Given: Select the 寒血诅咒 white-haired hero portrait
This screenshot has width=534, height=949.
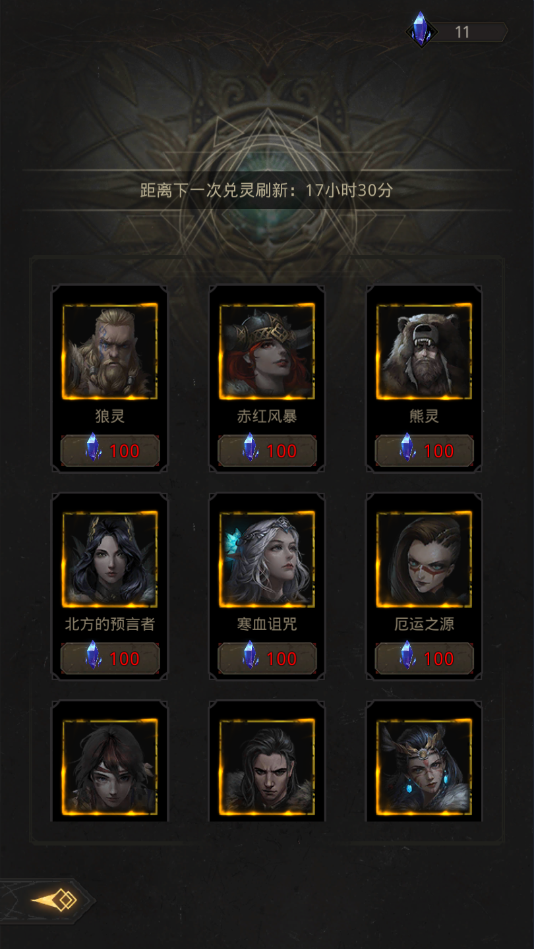Looking at the screenshot, I should pyautogui.click(x=267, y=559).
